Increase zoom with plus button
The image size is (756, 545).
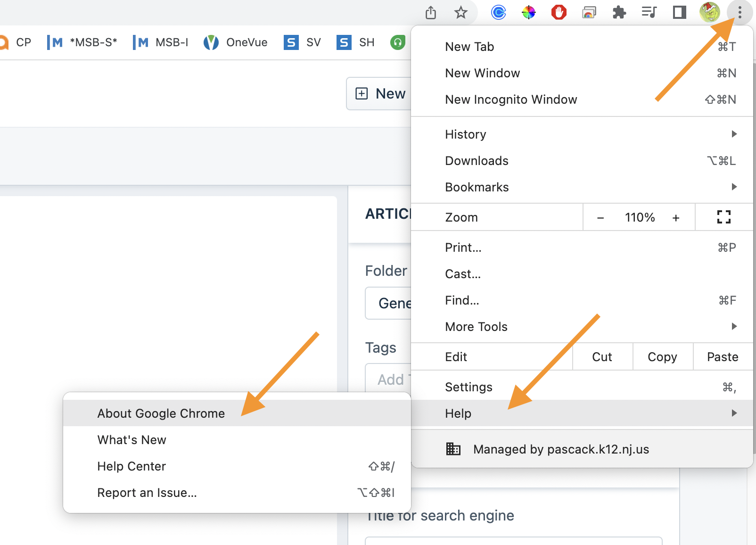tap(676, 218)
